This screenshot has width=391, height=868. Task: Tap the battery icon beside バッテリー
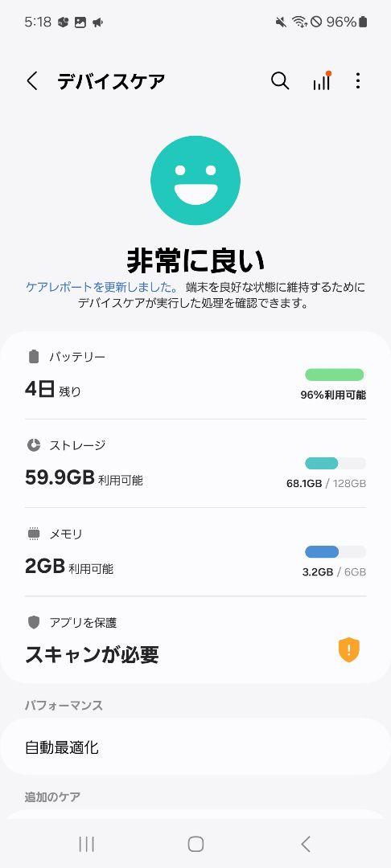click(34, 357)
